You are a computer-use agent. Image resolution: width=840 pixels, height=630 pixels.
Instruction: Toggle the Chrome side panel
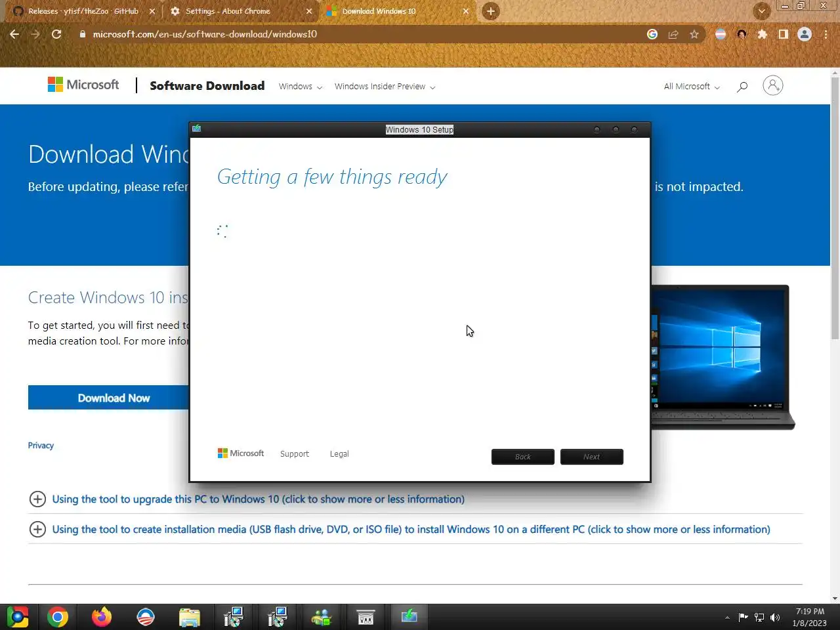[784, 34]
